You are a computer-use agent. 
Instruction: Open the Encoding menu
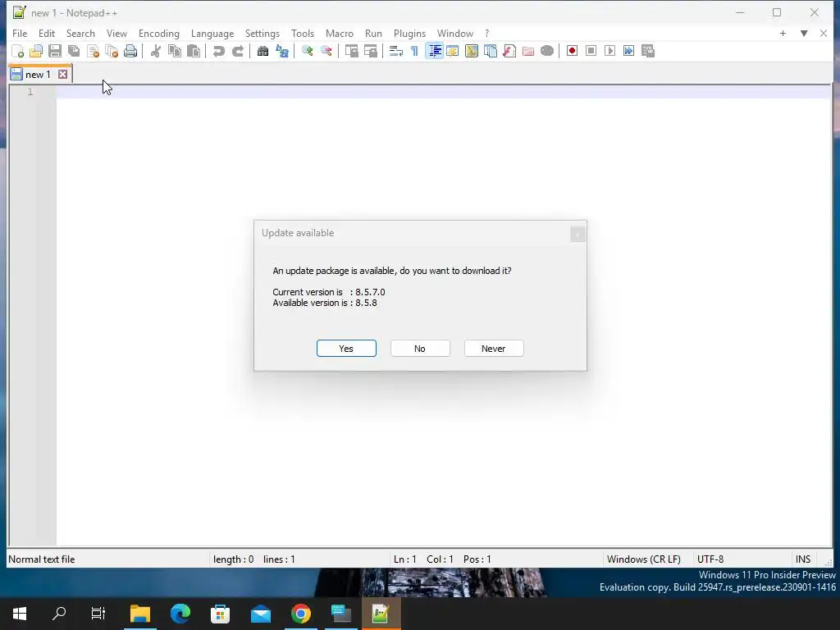[x=158, y=33]
